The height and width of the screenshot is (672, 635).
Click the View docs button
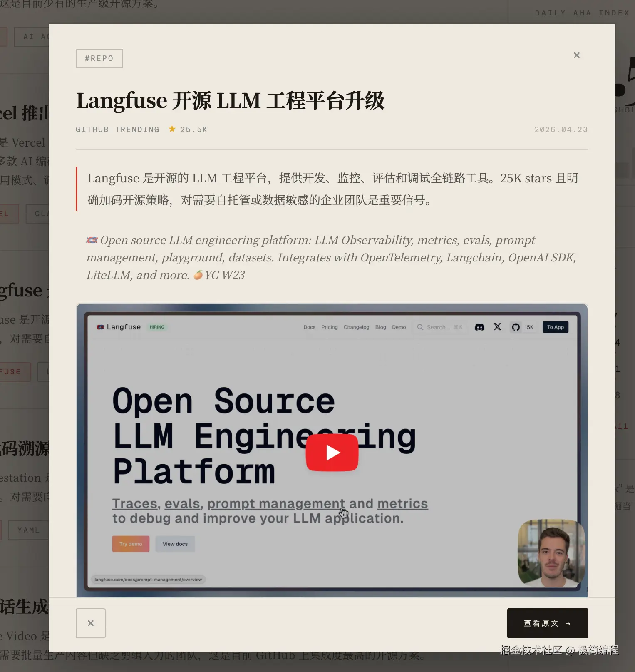(x=175, y=544)
